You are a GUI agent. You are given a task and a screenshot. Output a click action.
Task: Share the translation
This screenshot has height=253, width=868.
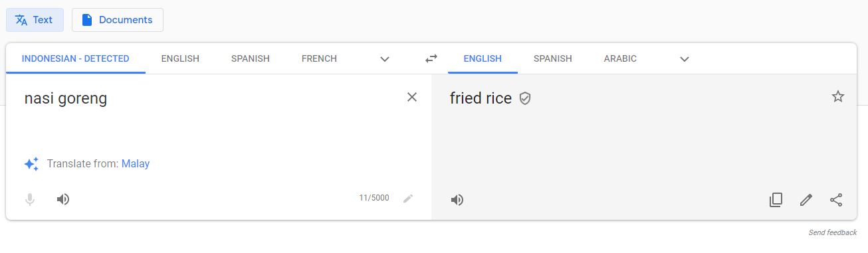(837, 200)
